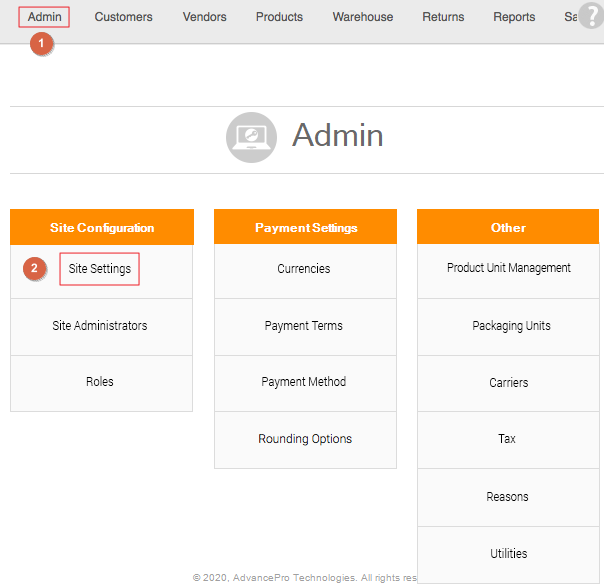Click the Admin monitor icon
The height and width of the screenshot is (588, 604).
[251, 137]
